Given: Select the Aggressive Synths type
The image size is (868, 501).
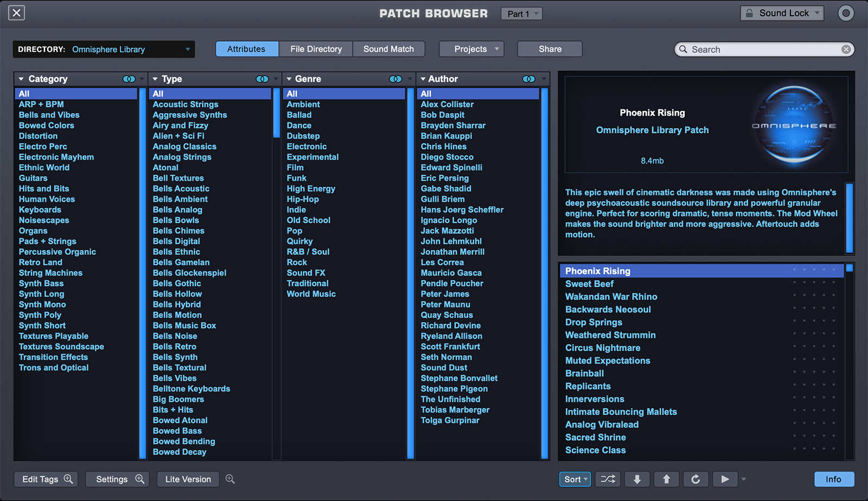Looking at the screenshot, I should pyautogui.click(x=190, y=115).
